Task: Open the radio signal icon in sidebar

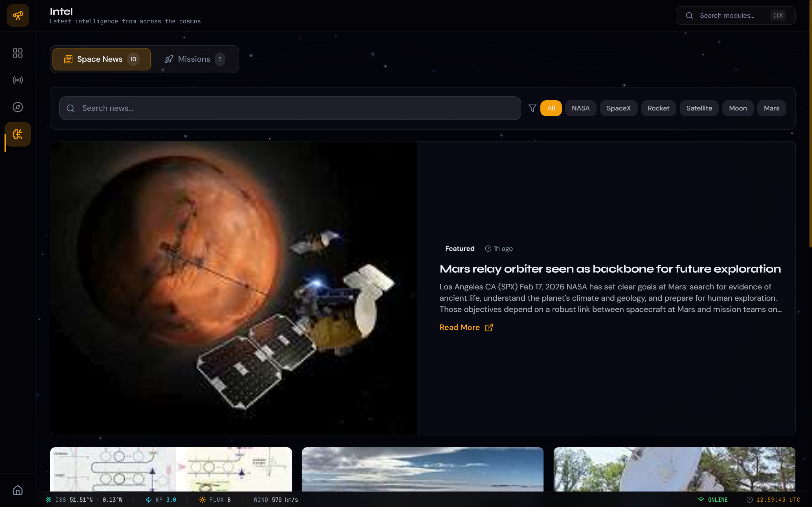Action: [18, 80]
